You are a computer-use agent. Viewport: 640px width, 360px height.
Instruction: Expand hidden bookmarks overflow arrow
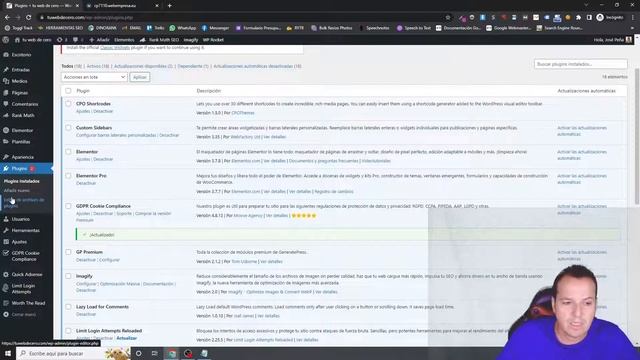coord(633,28)
